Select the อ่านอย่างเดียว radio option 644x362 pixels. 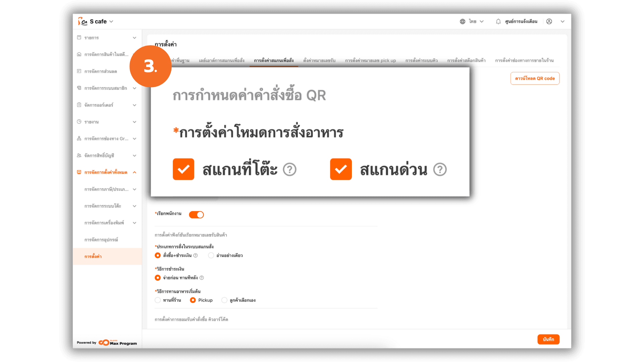point(211,255)
